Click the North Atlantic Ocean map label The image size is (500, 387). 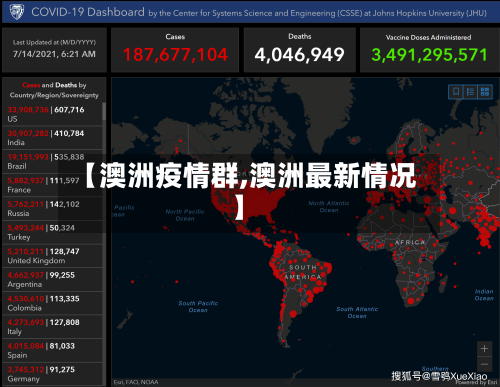click(x=329, y=207)
